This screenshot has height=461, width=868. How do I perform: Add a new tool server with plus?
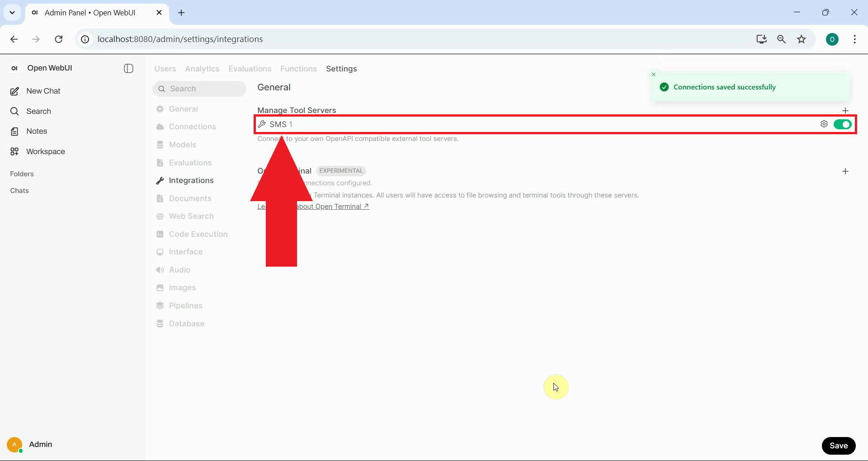pos(845,111)
